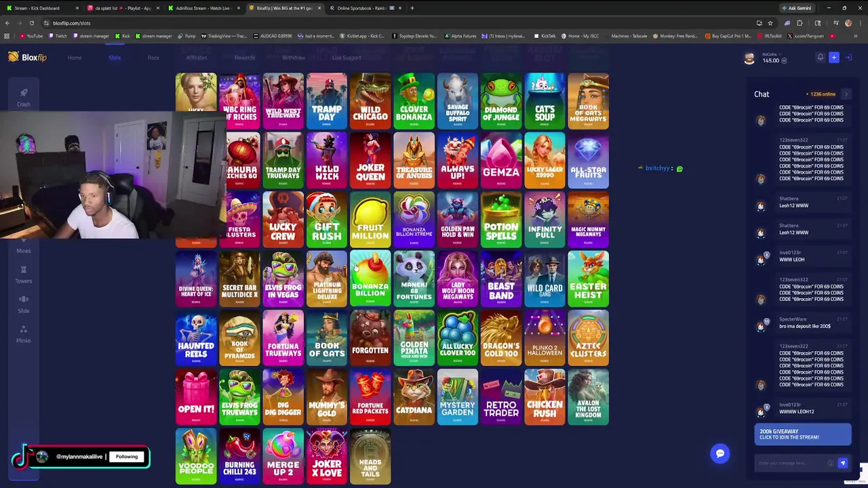Open the Treasure of Anubis slot
Screen dimensions: 868x488
click(414, 160)
